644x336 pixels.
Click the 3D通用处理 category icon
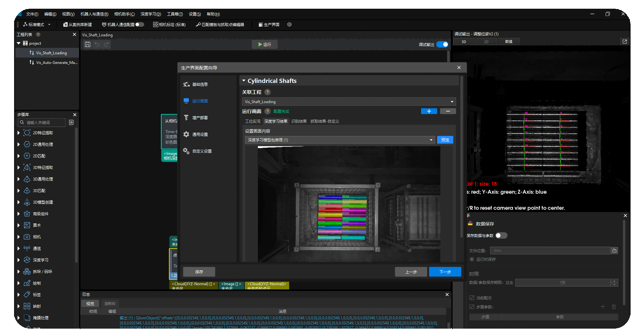[x=27, y=179]
